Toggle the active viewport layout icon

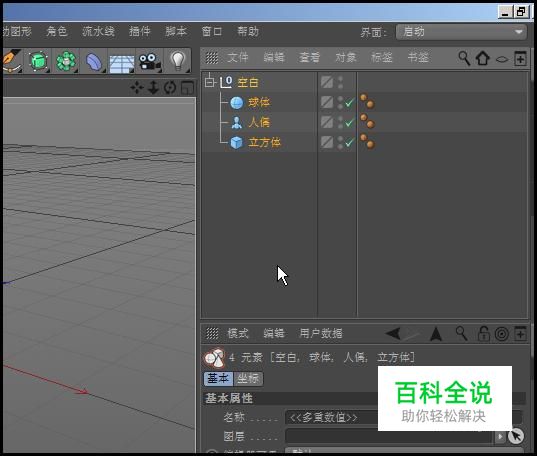pyautogui.click(x=187, y=88)
